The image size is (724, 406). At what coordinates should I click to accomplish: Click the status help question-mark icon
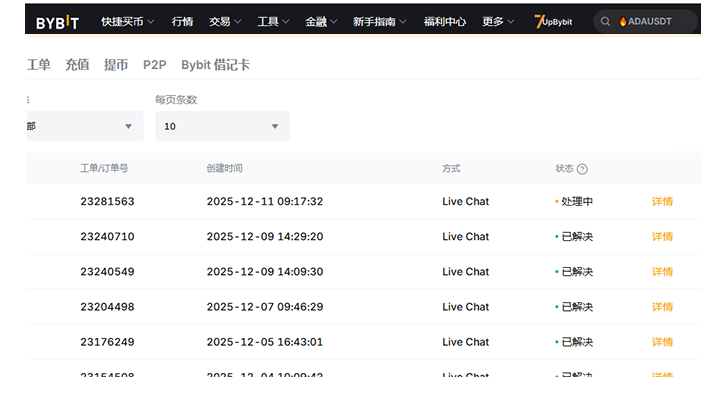pyautogui.click(x=582, y=169)
